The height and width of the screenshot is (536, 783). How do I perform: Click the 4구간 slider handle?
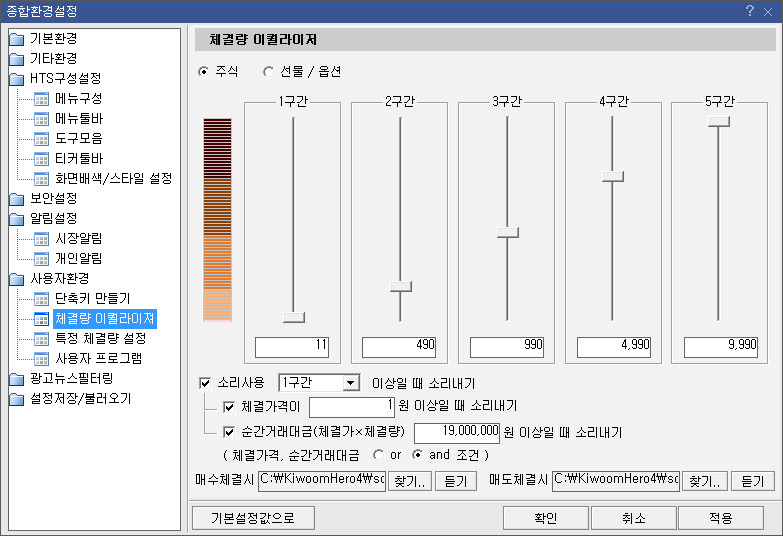(x=613, y=176)
